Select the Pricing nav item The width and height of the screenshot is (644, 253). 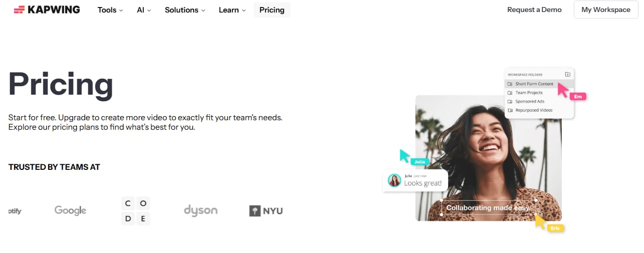click(272, 10)
